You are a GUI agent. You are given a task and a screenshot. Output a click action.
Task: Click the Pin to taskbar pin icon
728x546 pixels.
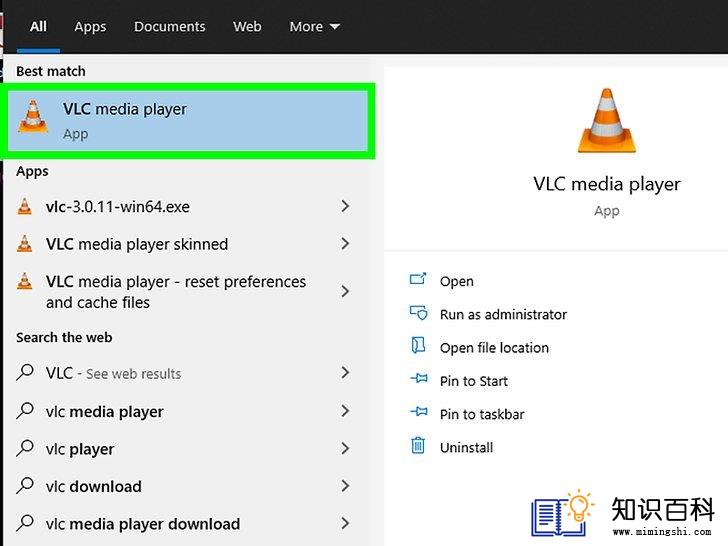click(x=419, y=412)
